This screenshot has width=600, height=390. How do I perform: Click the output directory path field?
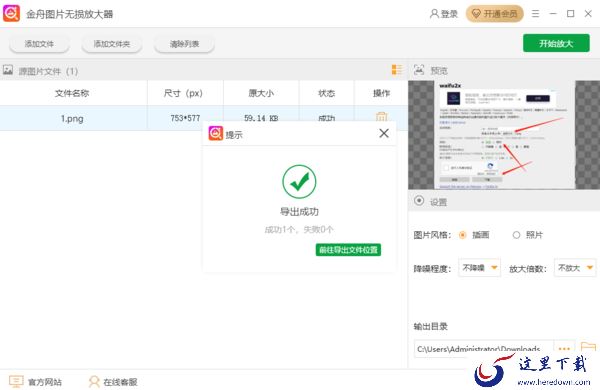point(484,348)
